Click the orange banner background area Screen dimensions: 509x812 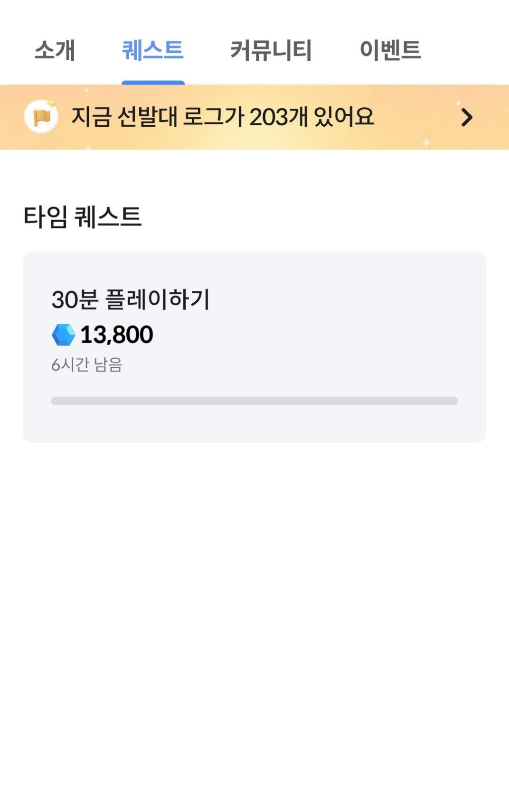pyautogui.click(x=254, y=117)
